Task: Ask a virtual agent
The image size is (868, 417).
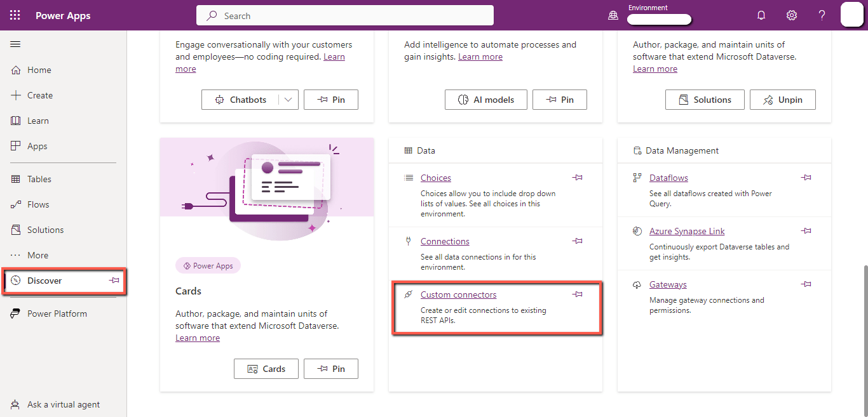Action: [x=64, y=404]
